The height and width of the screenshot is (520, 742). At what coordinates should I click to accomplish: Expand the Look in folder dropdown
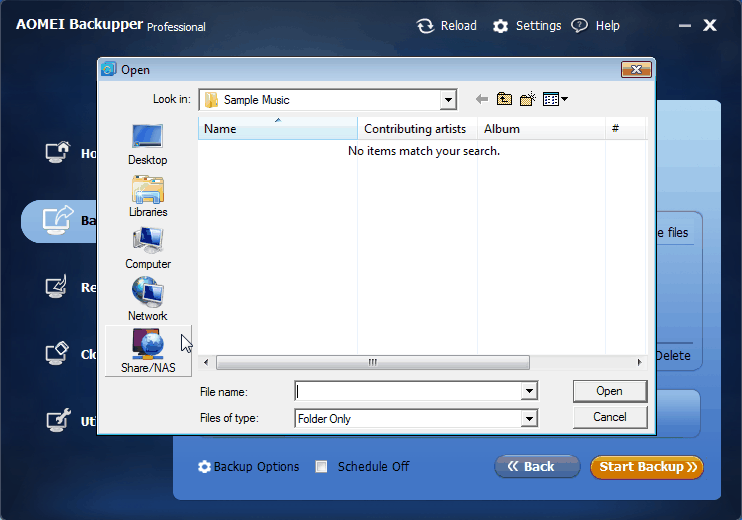tap(448, 100)
